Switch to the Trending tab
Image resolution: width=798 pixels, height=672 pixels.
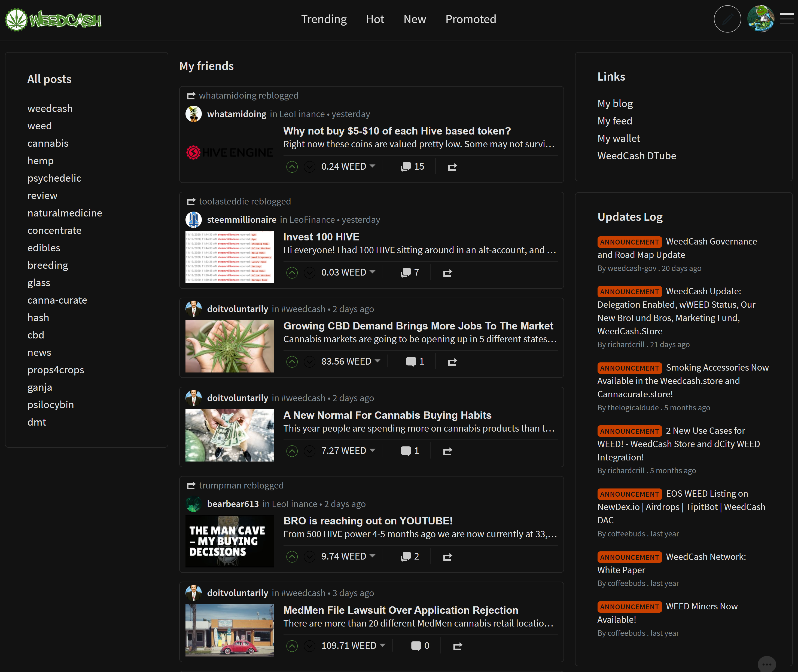click(x=324, y=19)
